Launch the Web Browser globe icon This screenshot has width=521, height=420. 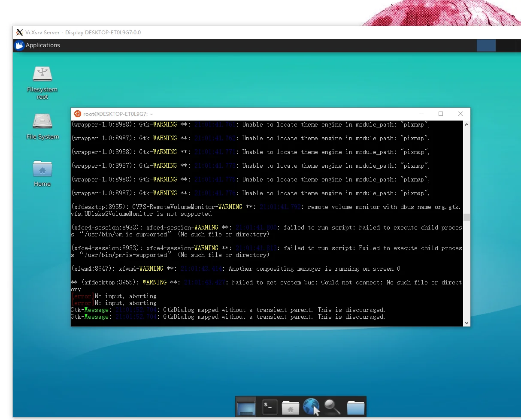tap(312, 407)
